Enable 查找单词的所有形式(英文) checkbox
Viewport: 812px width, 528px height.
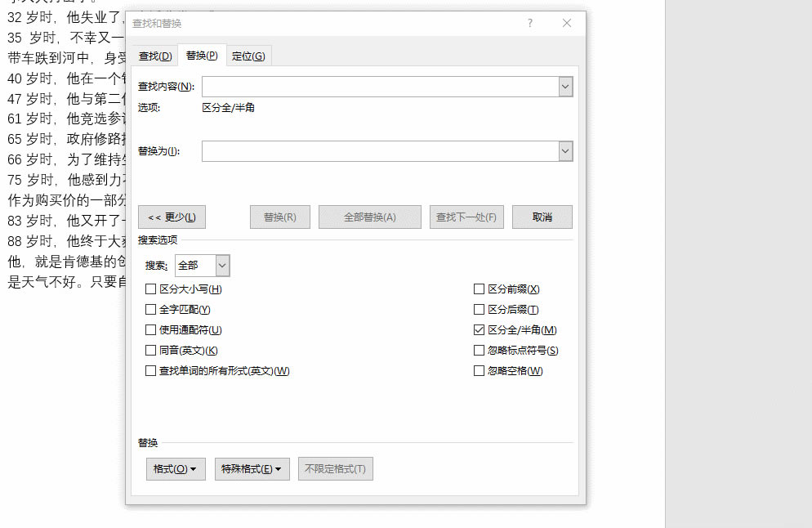pyautogui.click(x=150, y=371)
